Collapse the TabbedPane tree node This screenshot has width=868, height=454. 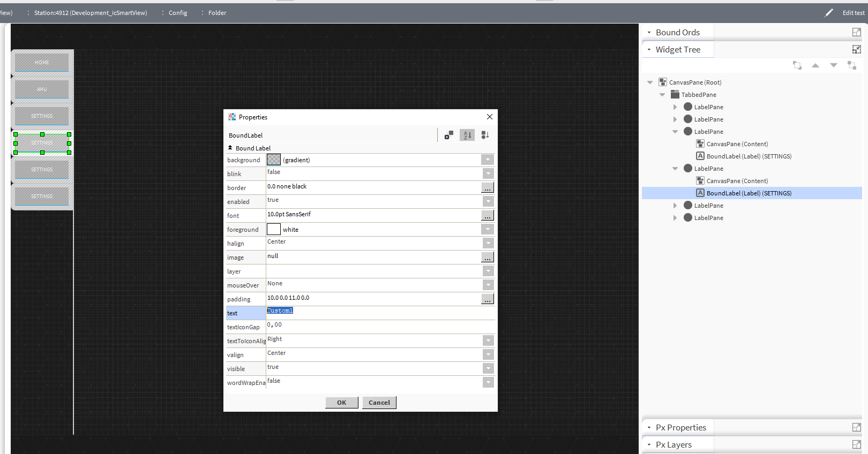tap(662, 95)
